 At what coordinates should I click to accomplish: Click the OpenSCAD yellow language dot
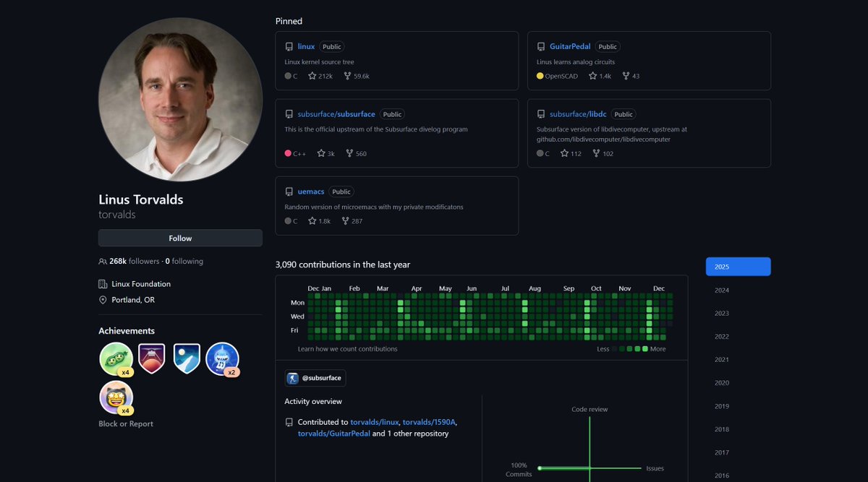point(540,76)
